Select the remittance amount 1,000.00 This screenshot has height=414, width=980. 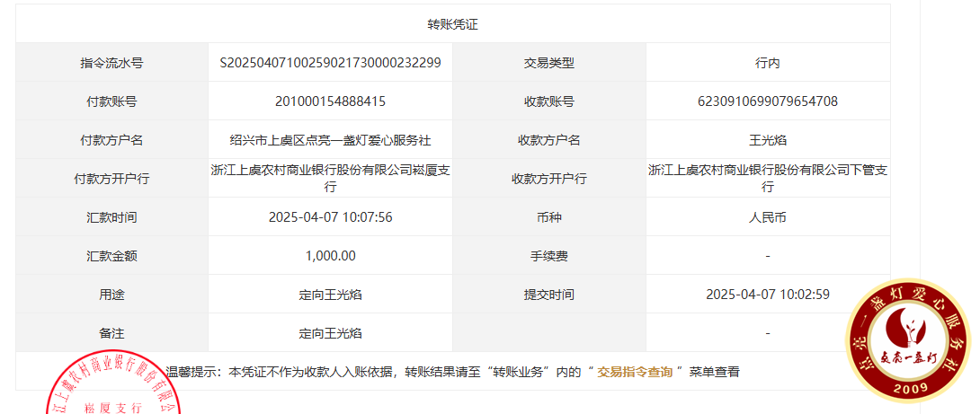click(x=330, y=256)
